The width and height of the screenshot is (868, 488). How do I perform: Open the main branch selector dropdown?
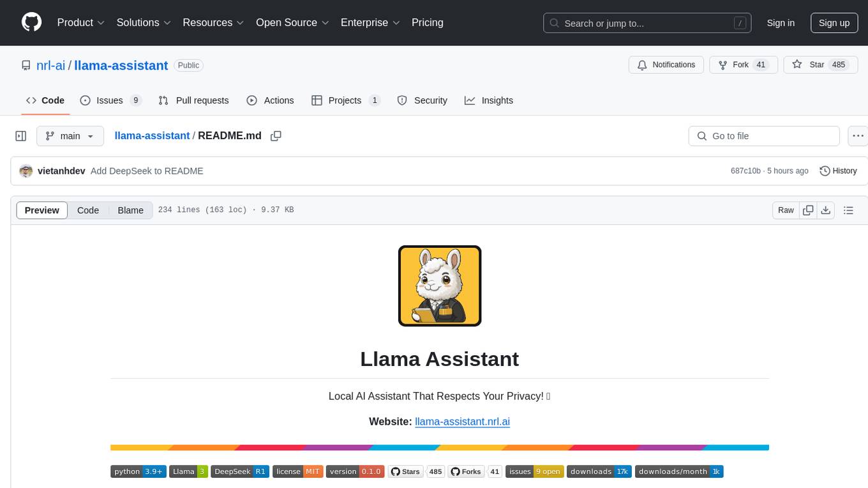coord(70,136)
